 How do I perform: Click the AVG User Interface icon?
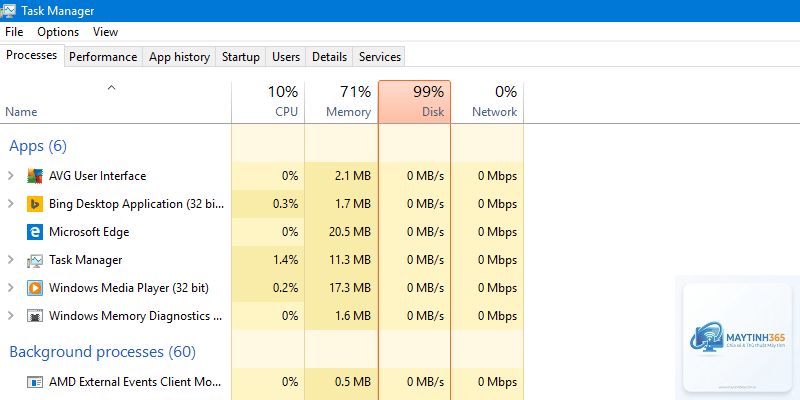[35, 176]
